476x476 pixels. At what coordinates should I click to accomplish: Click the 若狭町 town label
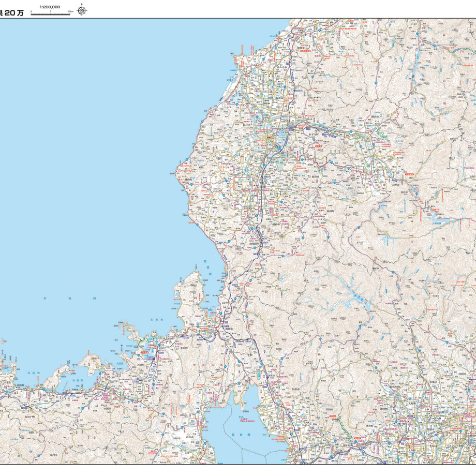coord(141,365)
